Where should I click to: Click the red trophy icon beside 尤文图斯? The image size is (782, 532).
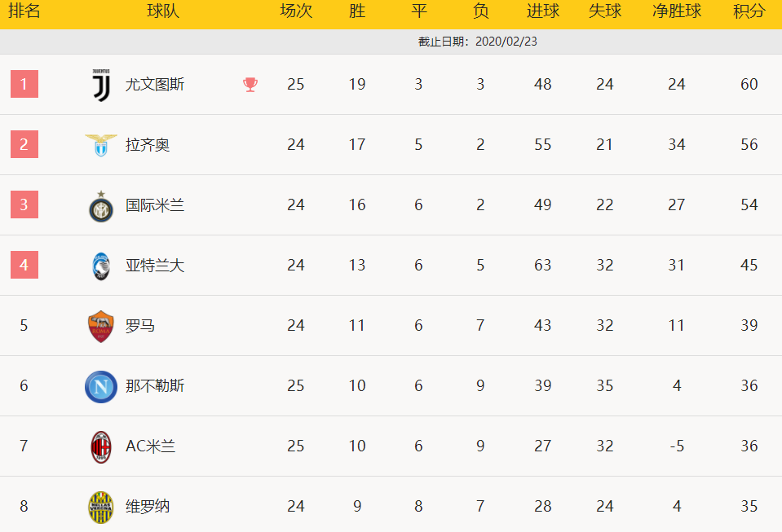(250, 85)
